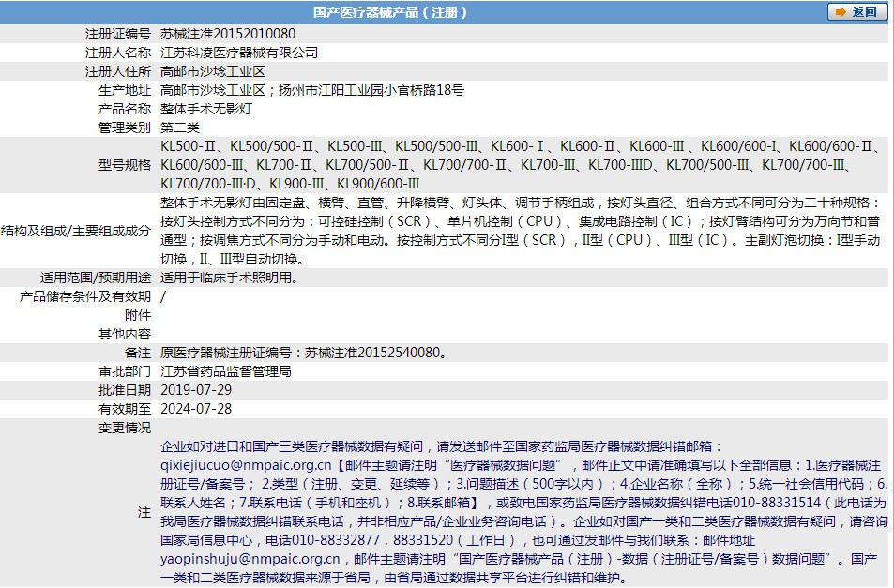Select intended use text 适用于临床手术照明用。
Screen dimensions: 894x588
[231, 278]
